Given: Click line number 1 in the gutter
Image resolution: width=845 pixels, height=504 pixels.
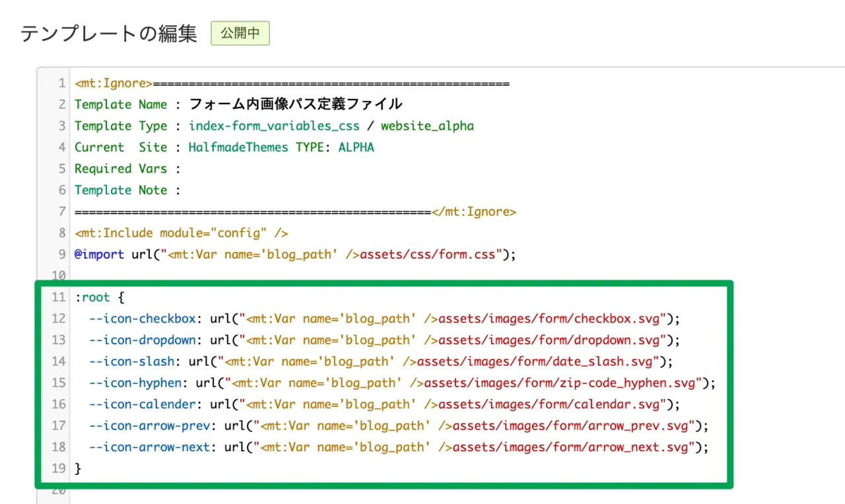Looking at the screenshot, I should coord(61,84).
